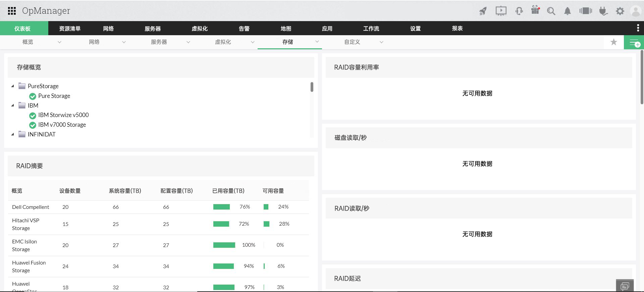Open the 虚拟化 sub-tab dropdown arrow

coord(253,42)
